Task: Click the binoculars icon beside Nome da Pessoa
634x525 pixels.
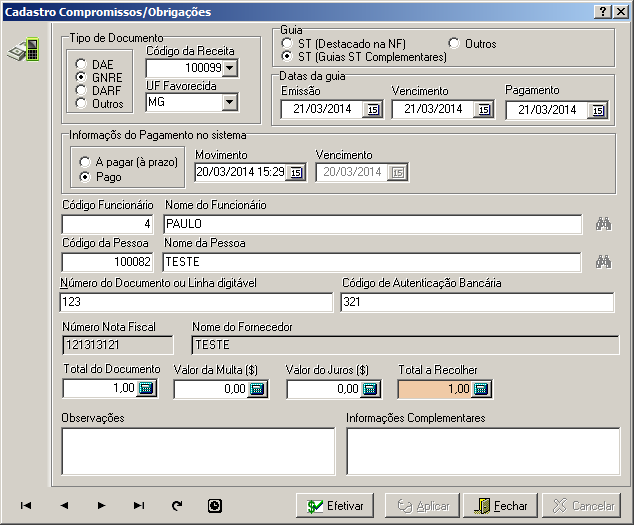Action: coord(603,262)
